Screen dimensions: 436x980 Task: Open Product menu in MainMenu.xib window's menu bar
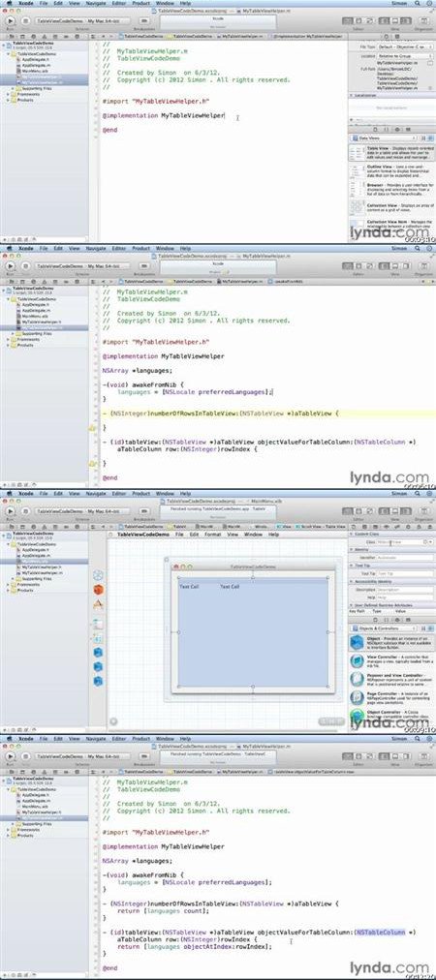pyautogui.click(x=140, y=493)
